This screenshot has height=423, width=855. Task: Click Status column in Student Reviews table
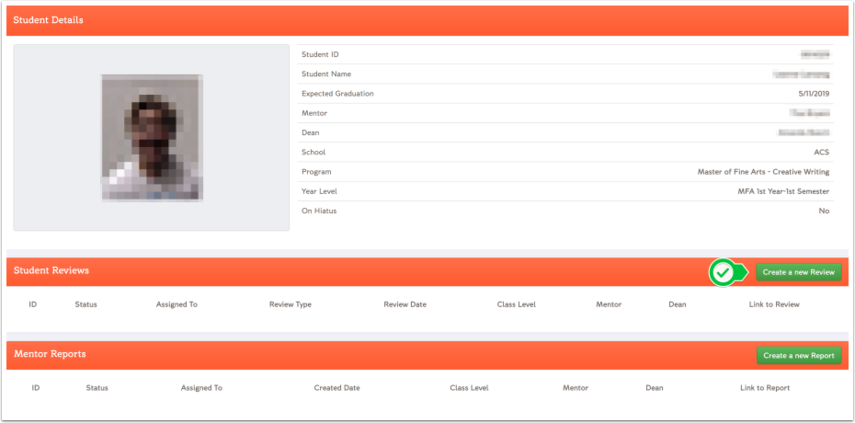tap(86, 304)
